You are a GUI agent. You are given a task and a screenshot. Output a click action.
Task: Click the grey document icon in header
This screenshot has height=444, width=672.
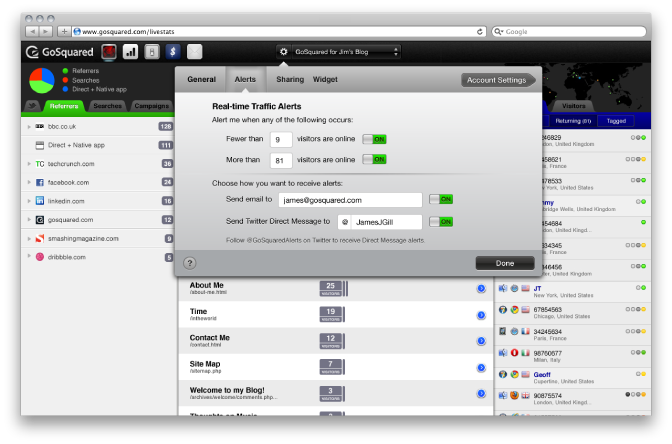[152, 52]
